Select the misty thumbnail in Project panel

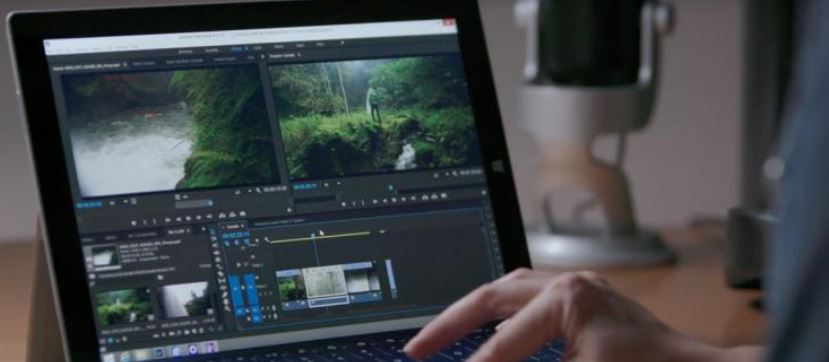tap(185, 300)
